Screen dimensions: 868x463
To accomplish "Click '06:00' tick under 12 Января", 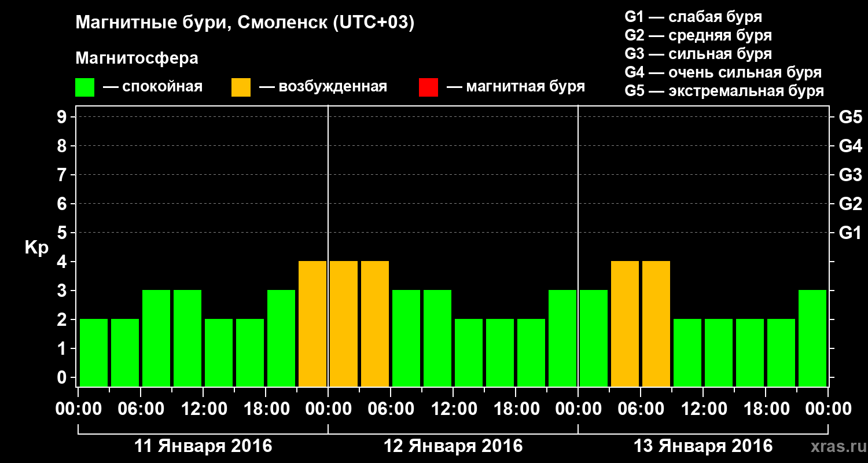I will click(391, 409).
